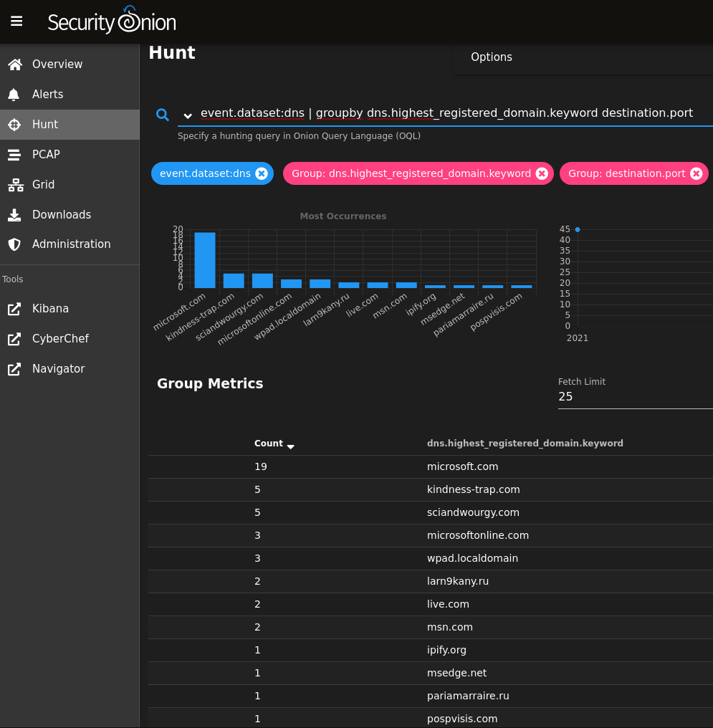Click the dns.highest_registered_domain.keyword column header

pos(525,444)
